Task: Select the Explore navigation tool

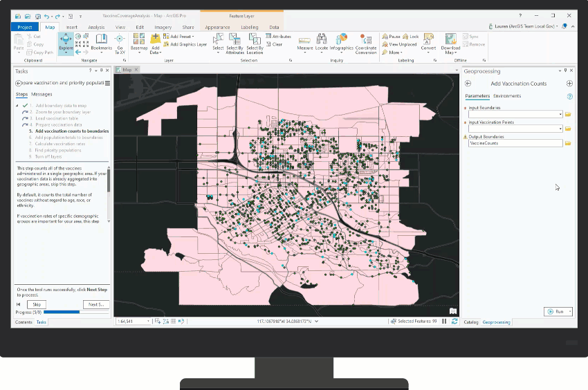Action: tap(66, 42)
